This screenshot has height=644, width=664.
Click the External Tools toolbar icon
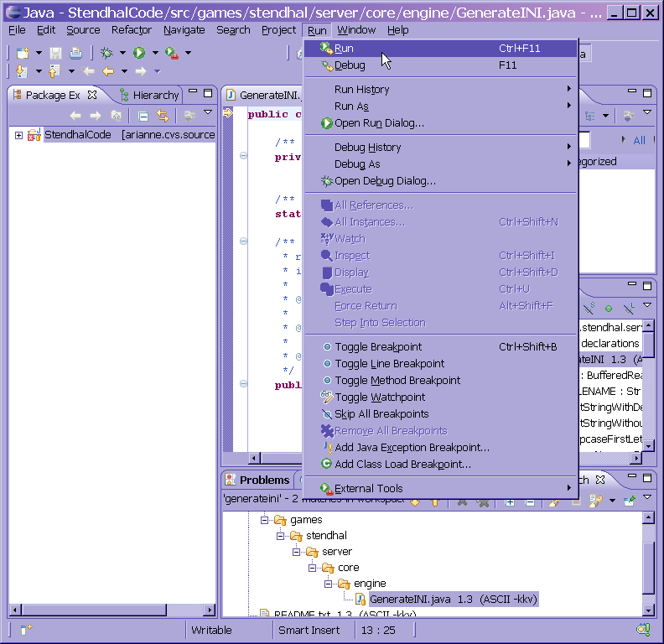tap(171, 53)
